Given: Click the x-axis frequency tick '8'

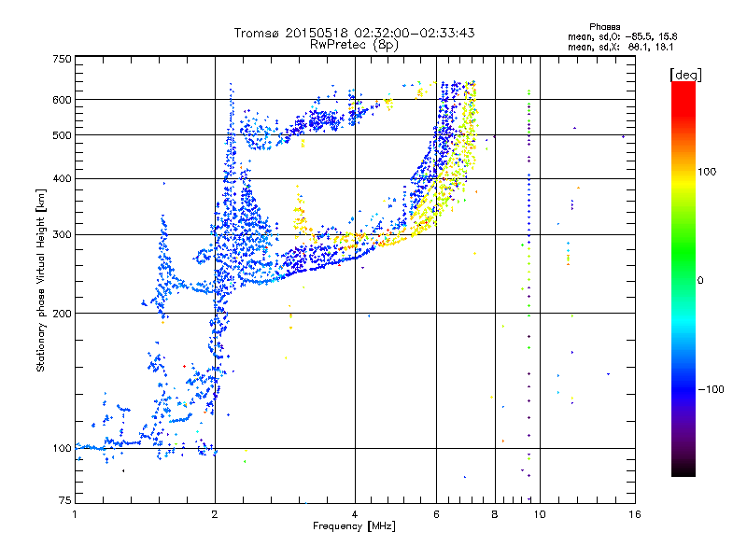Looking at the screenshot, I should [x=495, y=514].
